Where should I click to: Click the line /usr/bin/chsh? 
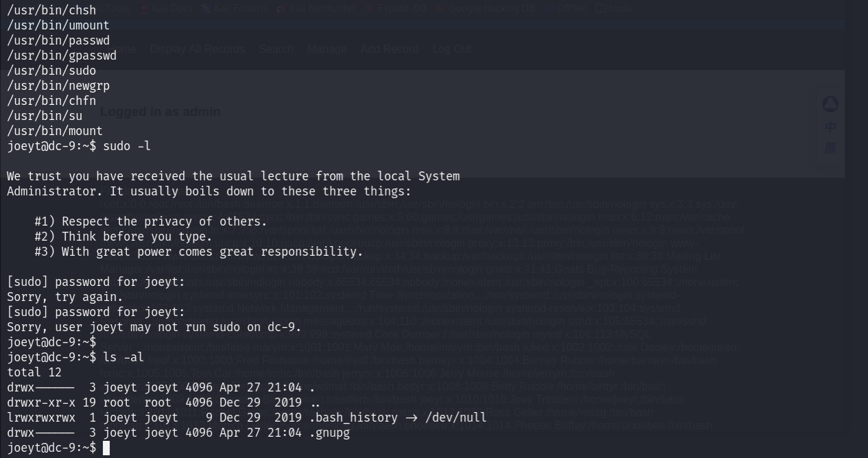coord(51,10)
